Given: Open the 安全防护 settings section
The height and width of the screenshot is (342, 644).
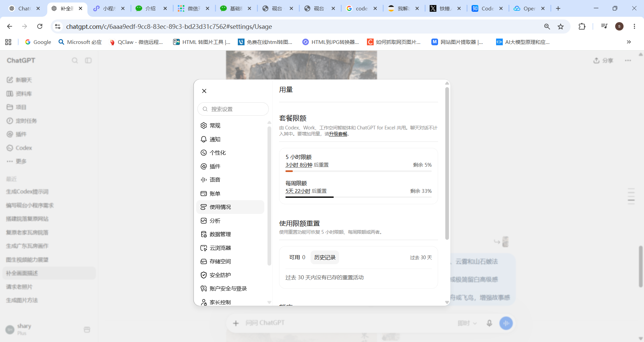Looking at the screenshot, I should click(x=230, y=275).
